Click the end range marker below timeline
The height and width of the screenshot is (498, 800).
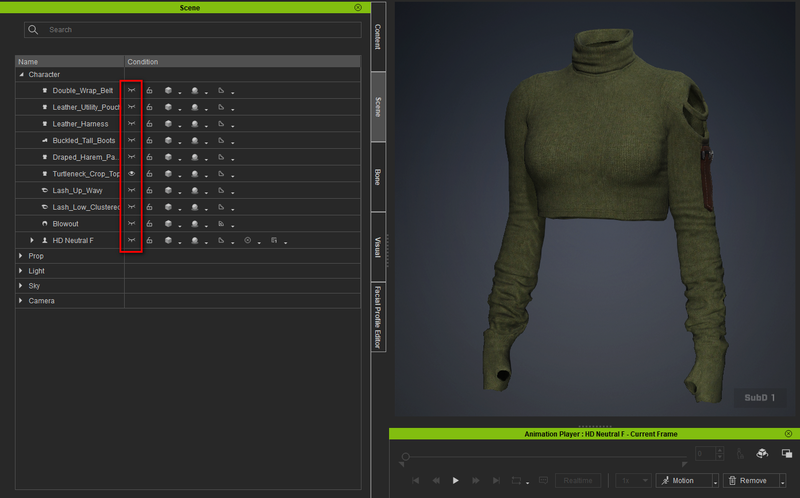coord(684,464)
